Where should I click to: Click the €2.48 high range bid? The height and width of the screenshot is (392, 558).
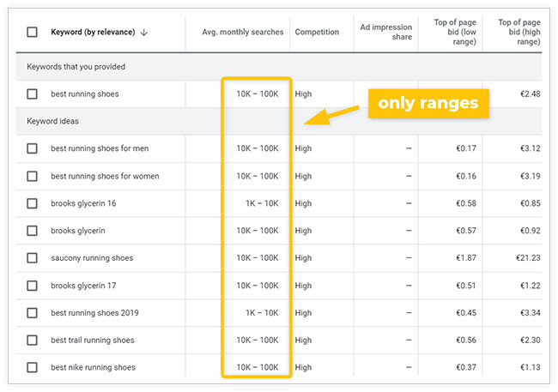pyautogui.click(x=530, y=93)
